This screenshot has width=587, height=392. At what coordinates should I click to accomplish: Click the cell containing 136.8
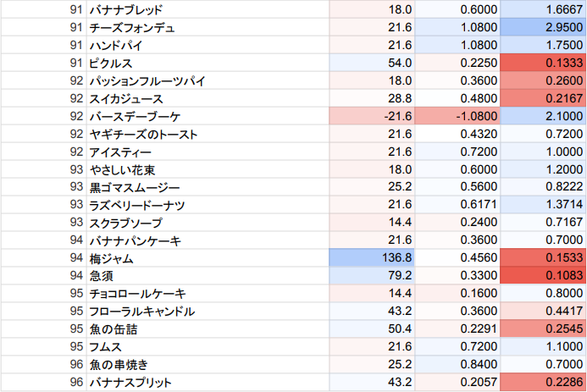[373, 258]
